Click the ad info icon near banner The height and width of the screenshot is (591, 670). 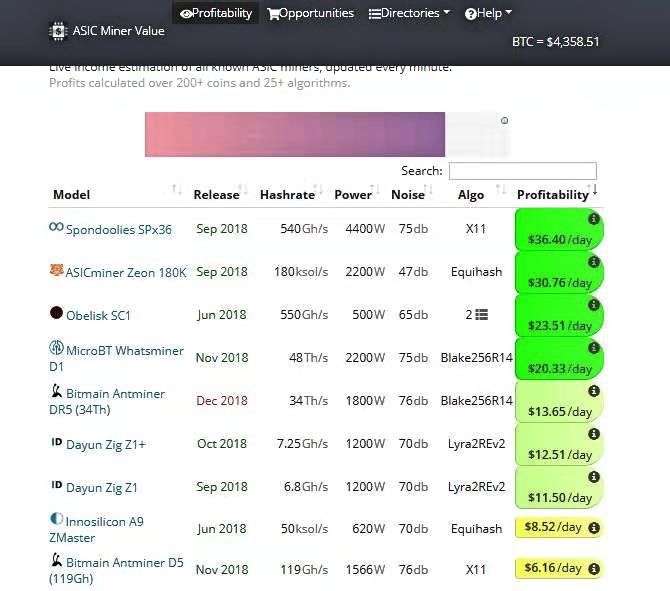point(504,121)
